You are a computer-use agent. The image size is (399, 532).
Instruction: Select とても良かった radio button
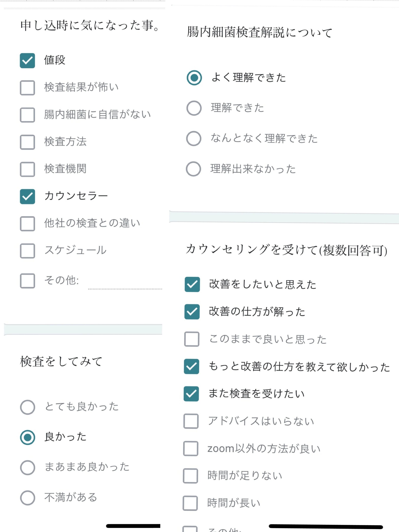(27, 407)
